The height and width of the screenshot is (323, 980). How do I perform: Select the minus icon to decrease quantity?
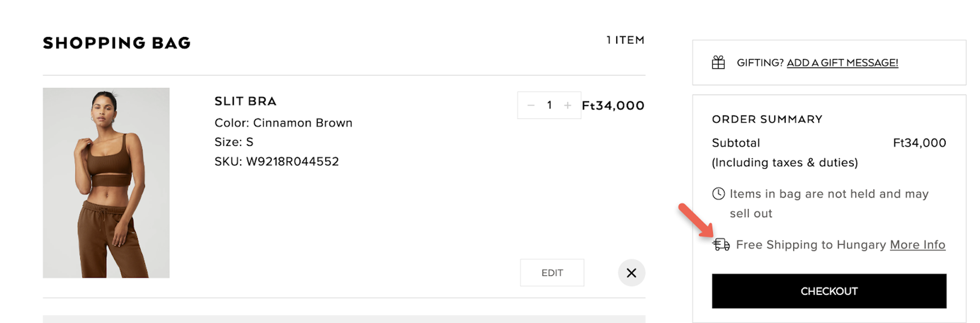[x=531, y=105]
